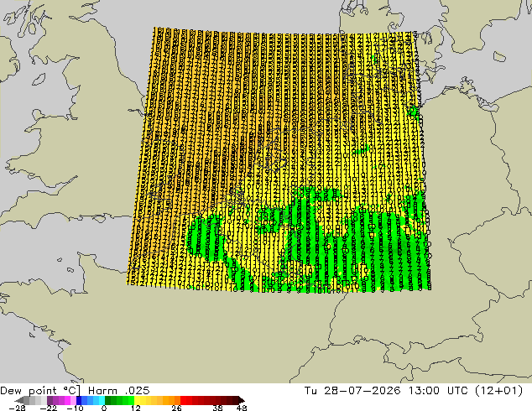Click the dark green legend swatch at 0
The height and width of the screenshot is (411, 532).
tap(108, 400)
